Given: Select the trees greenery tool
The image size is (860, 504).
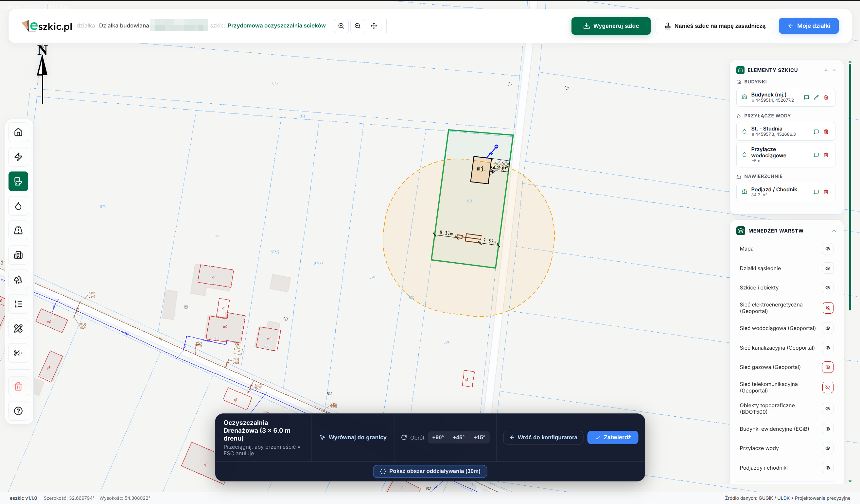Looking at the screenshot, I should pyautogui.click(x=18, y=280).
